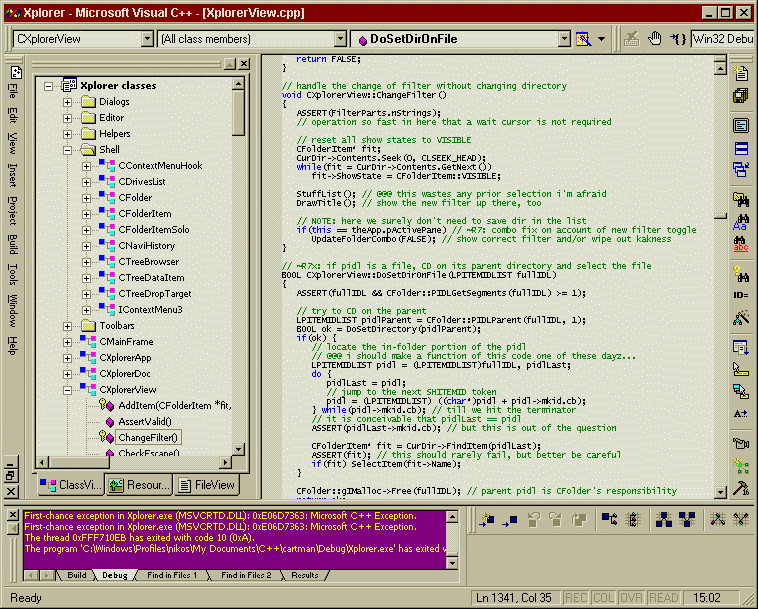Screen dimensions: 758x609
Task: Click 'Ln 1341, Col 35' in status bar
Action: point(514,598)
